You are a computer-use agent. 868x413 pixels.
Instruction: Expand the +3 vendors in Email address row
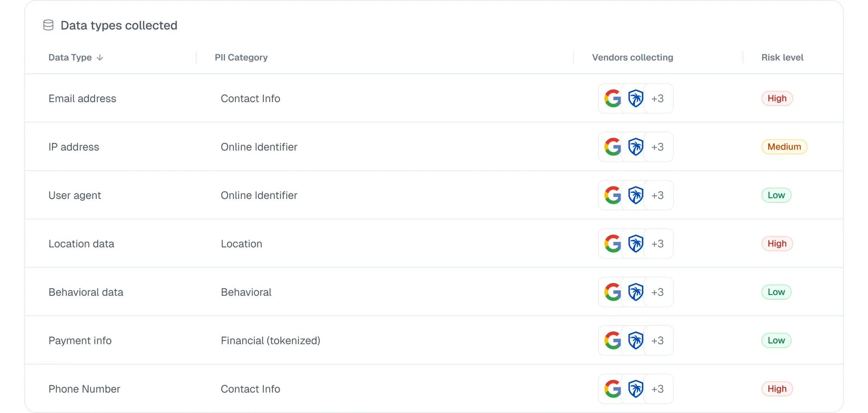[657, 98]
